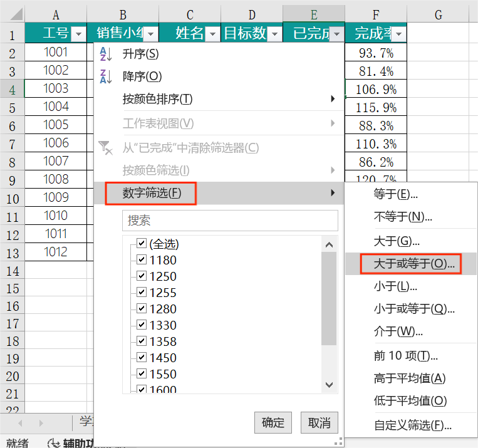
Task: Click the descending sort Z-A icon
Action: [105, 76]
